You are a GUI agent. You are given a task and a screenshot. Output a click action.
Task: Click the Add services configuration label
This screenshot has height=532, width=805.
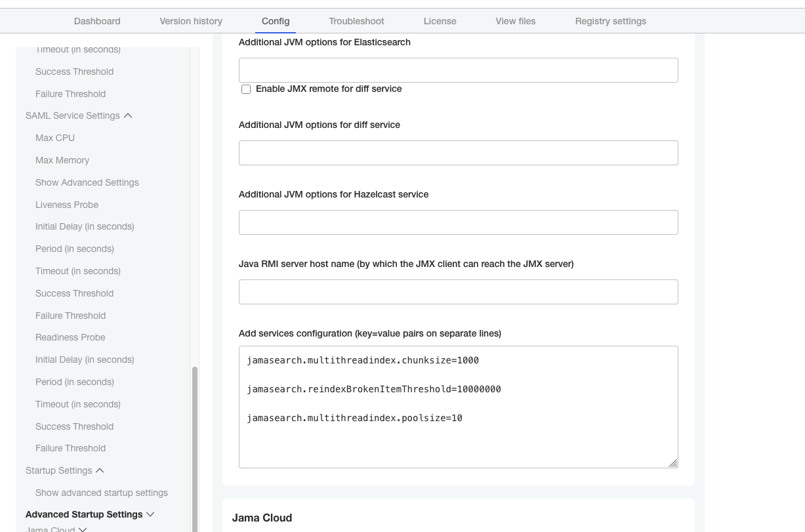click(x=370, y=333)
